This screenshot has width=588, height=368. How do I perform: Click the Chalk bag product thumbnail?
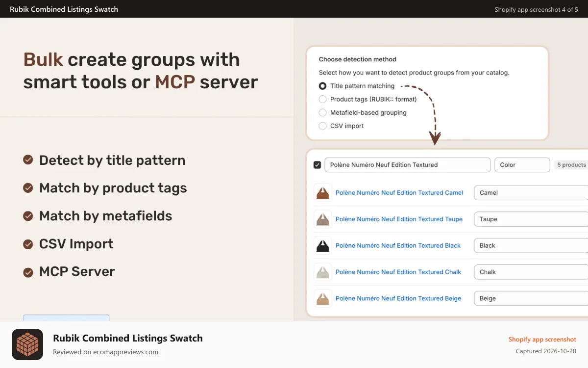(323, 272)
